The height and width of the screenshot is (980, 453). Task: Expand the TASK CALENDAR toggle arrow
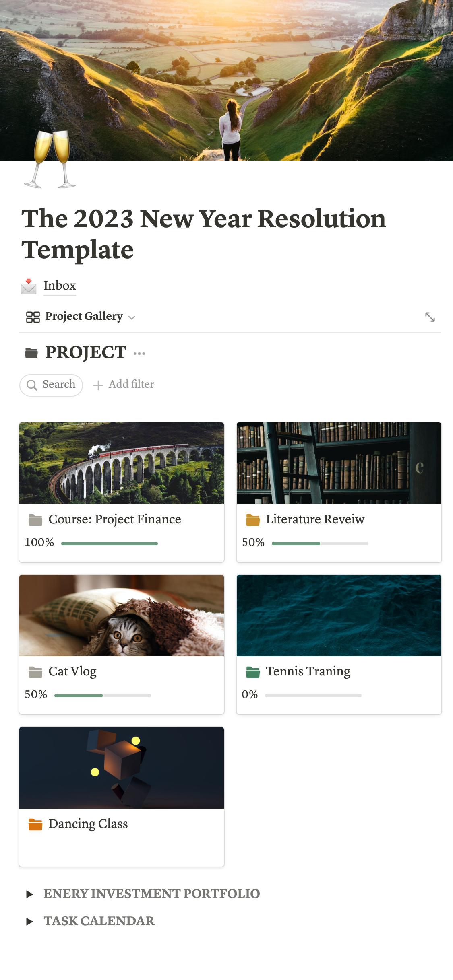coord(29,922)
